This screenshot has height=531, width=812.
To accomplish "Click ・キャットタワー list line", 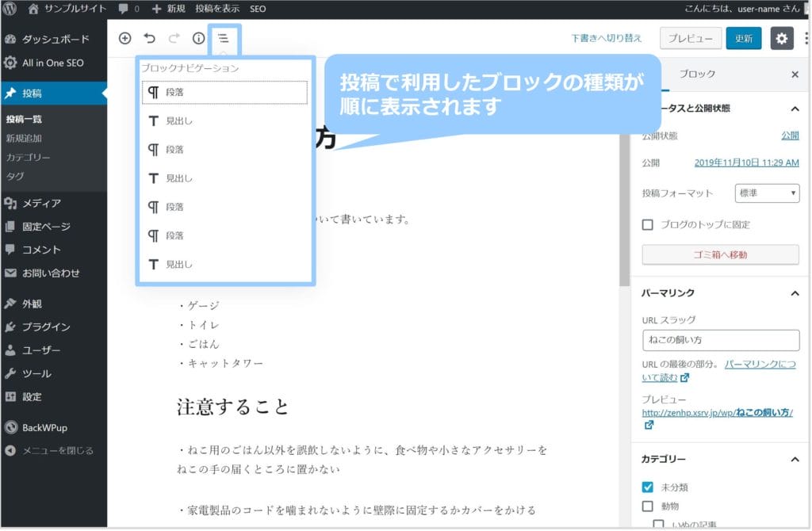I will (220, 363).
